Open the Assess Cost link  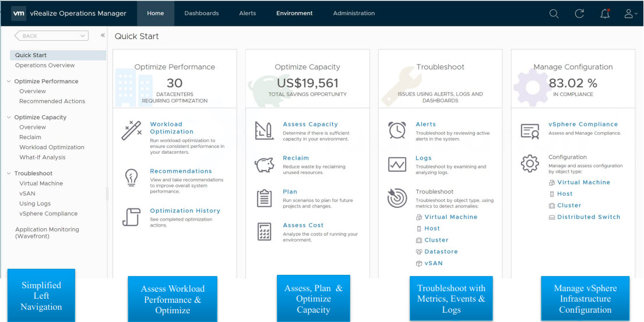tap(303, 225)
